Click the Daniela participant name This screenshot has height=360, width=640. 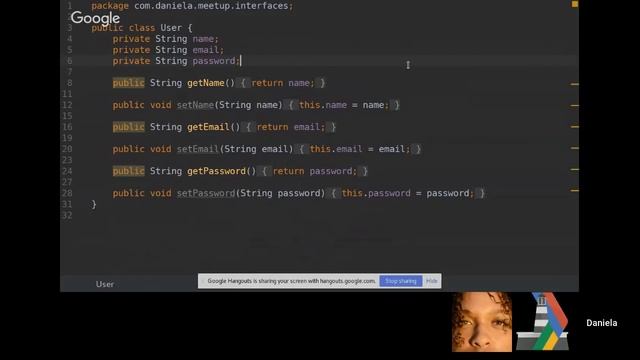[x=602, y=323]
